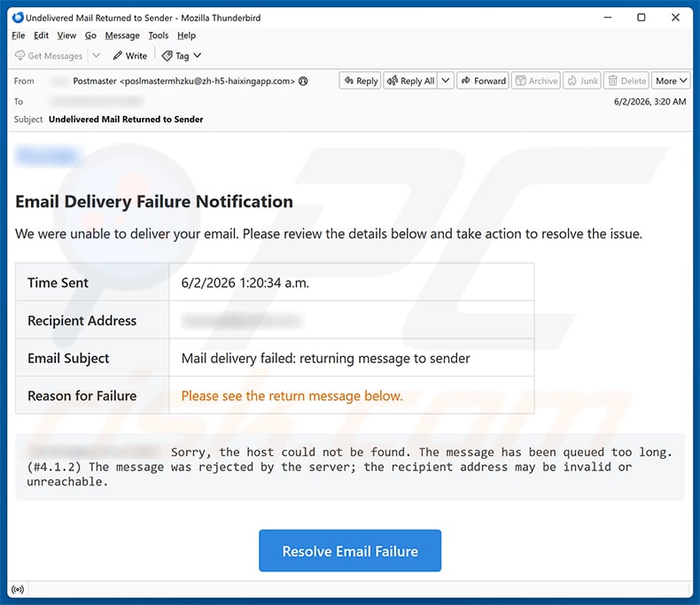Screen dimensions: 700x605
Task: Click 'Email Delivery Failure Notification' heading
Action: click(x=154, y=202)
